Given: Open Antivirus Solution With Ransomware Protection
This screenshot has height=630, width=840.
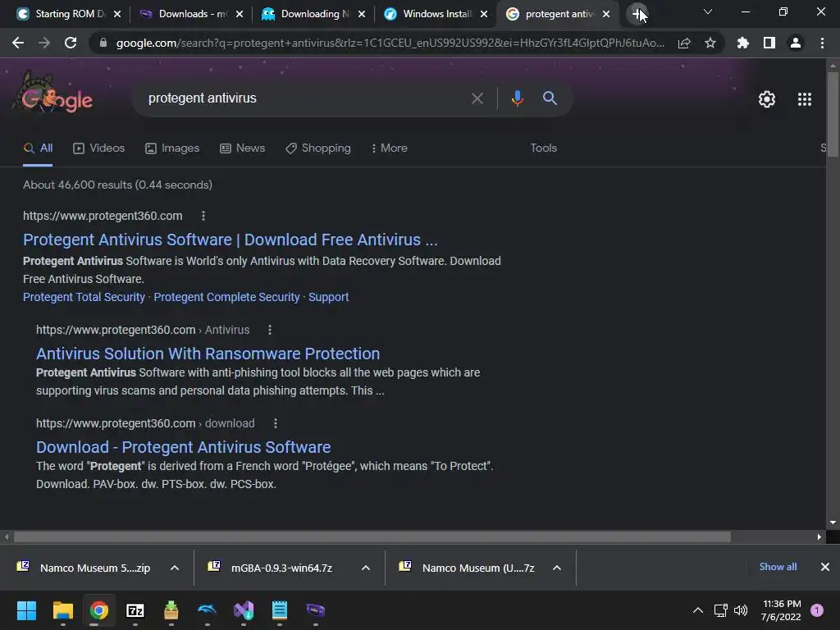Looking at the screenshot, I should (208, 354).
